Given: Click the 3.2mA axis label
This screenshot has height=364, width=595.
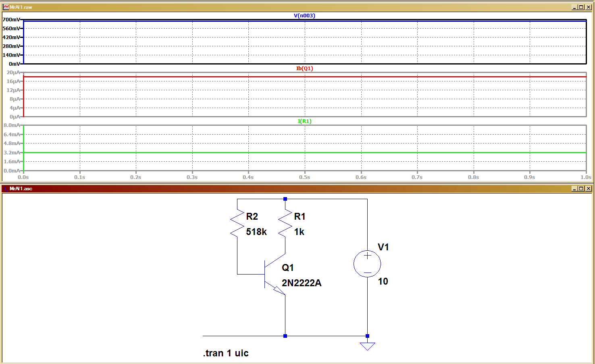Looking at the screenshot, I should click(x=12, y=152).
